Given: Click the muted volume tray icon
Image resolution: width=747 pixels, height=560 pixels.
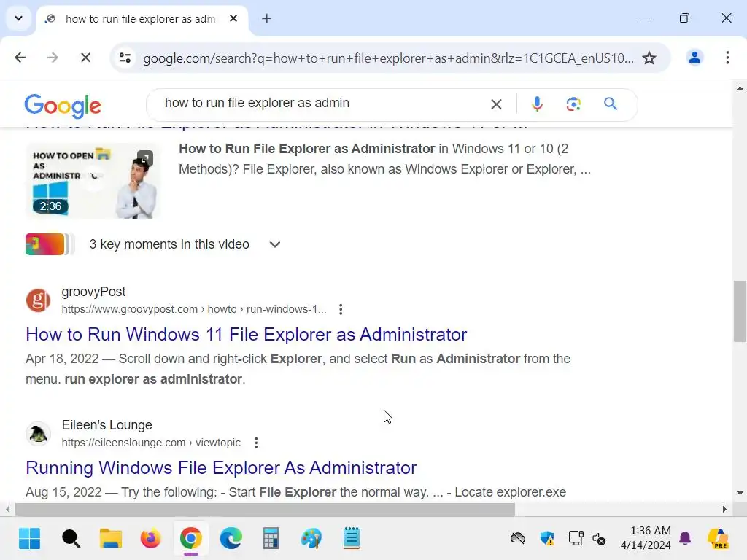Looking at the screenshot, I should pos(599,539).
